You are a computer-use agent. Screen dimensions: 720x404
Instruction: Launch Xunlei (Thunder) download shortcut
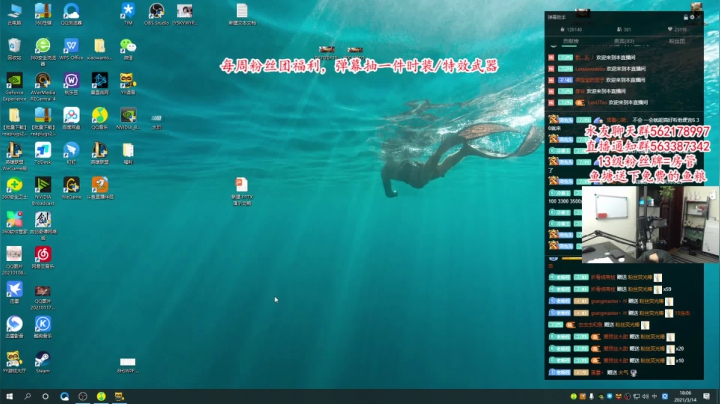(x=14, y=292)
